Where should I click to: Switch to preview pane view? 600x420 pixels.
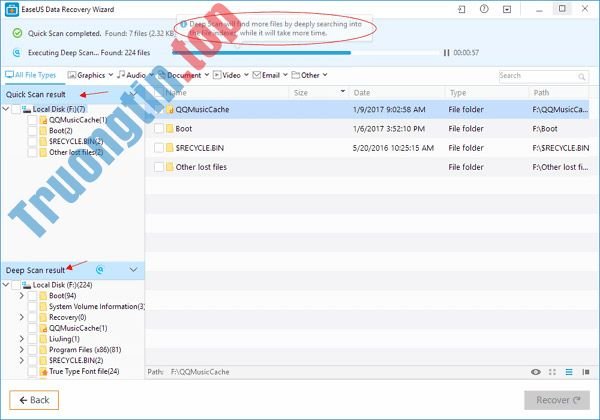coord(585,372)
